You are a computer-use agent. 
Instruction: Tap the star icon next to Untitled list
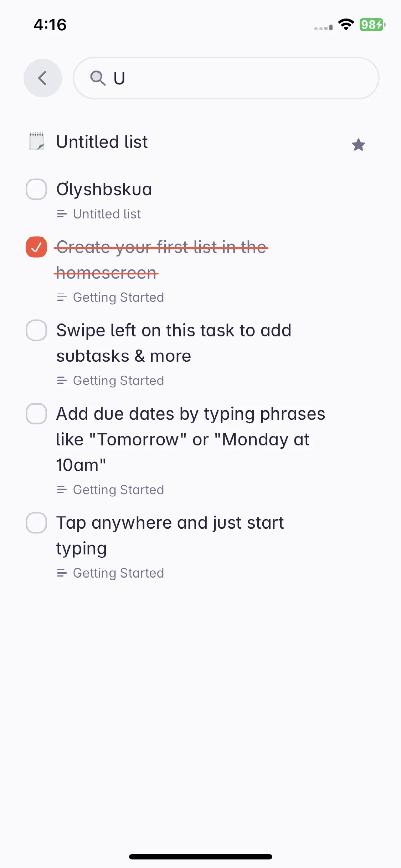point(358,145)
